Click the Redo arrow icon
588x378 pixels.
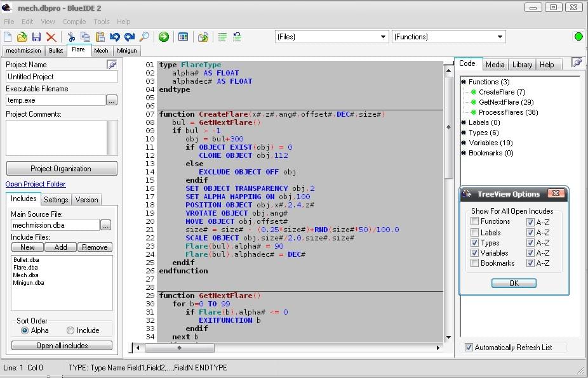(130, 37)
